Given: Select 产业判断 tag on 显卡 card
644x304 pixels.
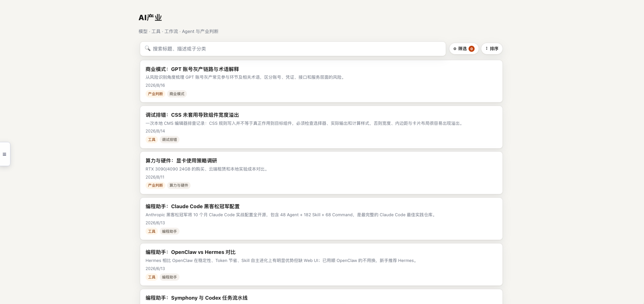Looking at the screenshot, I should tap(155, 185).
